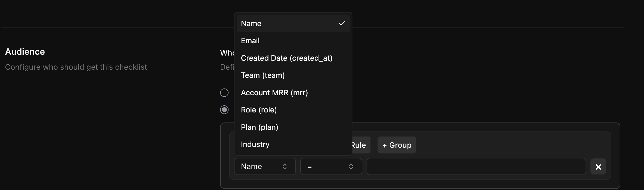Screen dimensions: 644x190
Task: Click the currently selected audience radio button
Action: [x=224, y=110]
